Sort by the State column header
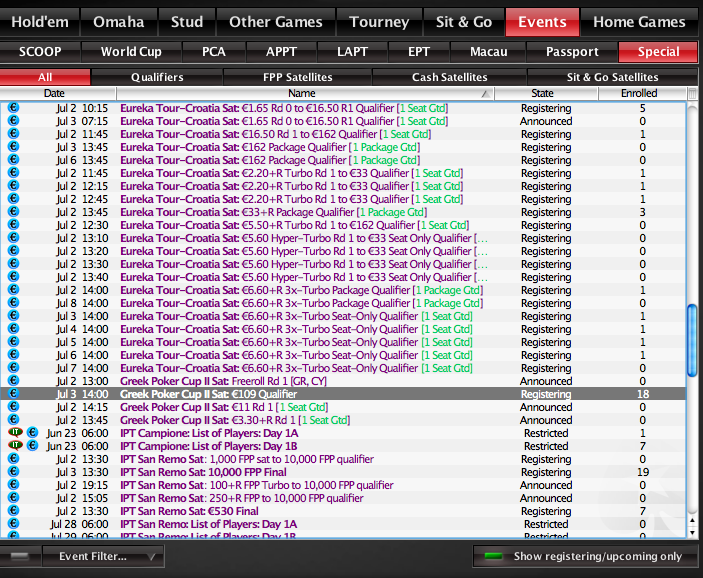This screenshot has width=703, height=578. [546, 93]
